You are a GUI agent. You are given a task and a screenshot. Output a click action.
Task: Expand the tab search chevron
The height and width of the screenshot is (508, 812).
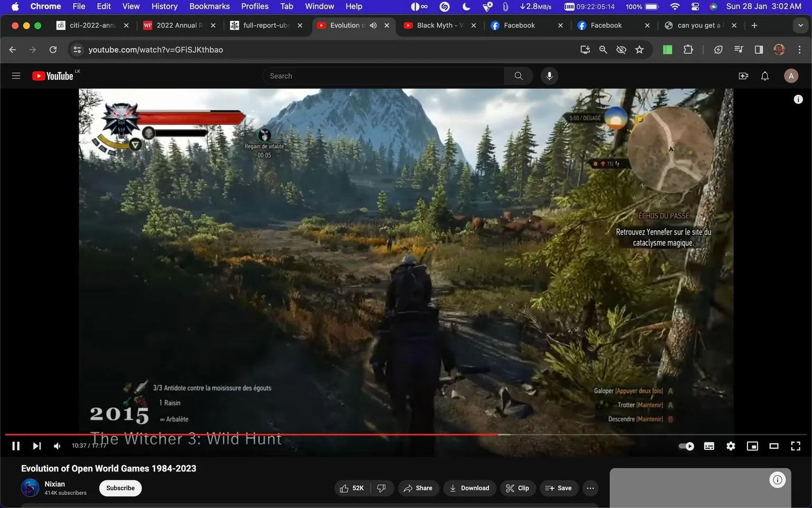click(799, 25)
